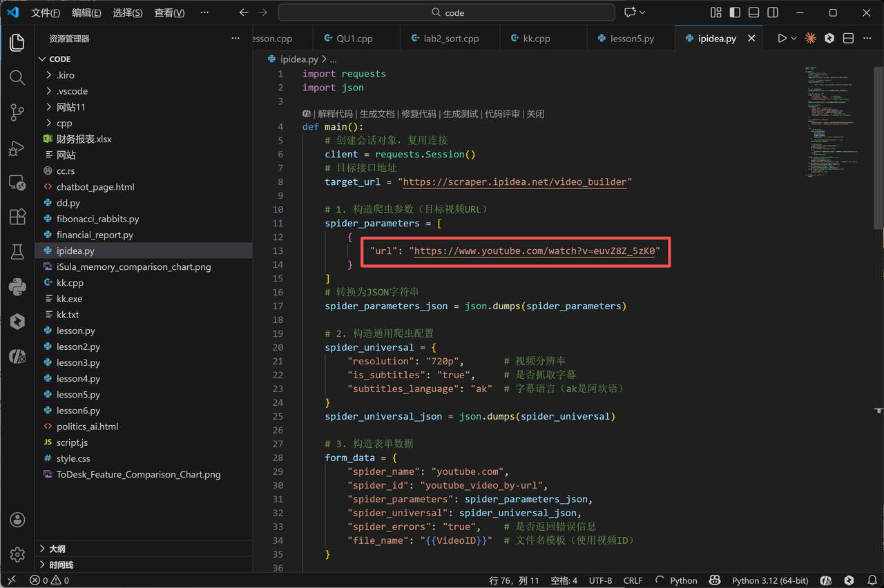Go back with the left arrow
The height and width of the screenshot is (588, 884).
(243, 12)
